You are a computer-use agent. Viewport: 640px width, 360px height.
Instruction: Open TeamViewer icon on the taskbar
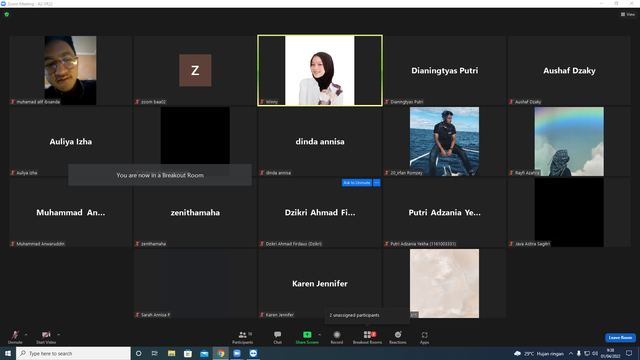coord(253,353)
